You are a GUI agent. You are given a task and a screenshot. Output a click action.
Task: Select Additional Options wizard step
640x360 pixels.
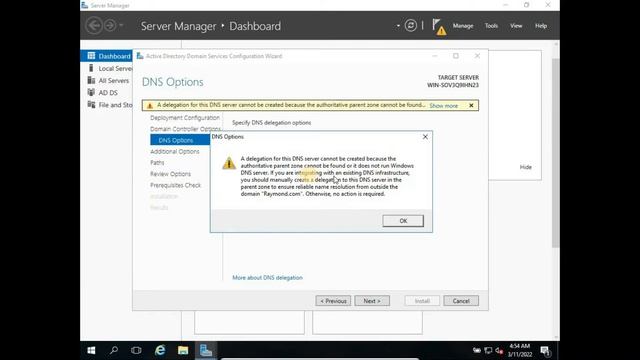click(175, 151)
